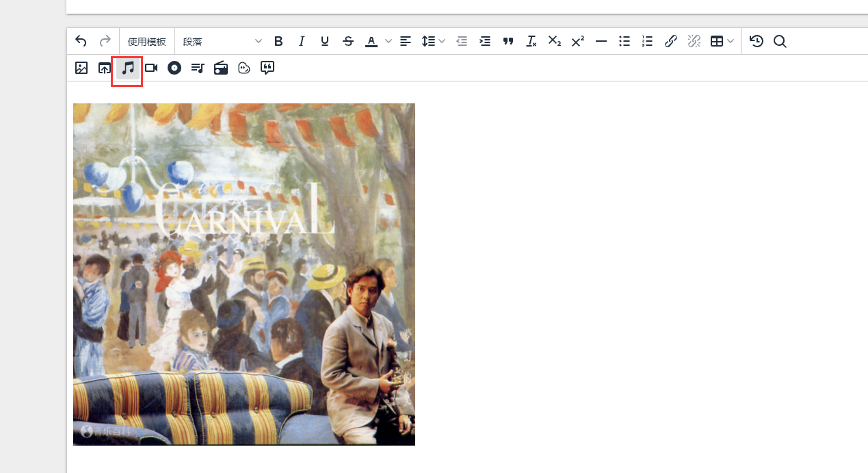
Task: Clear text formatting
Action: click(531, 42)
